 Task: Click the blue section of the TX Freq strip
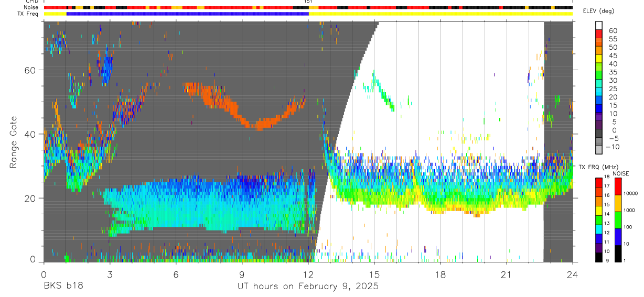pyautogui.click(x=188, y=14)
